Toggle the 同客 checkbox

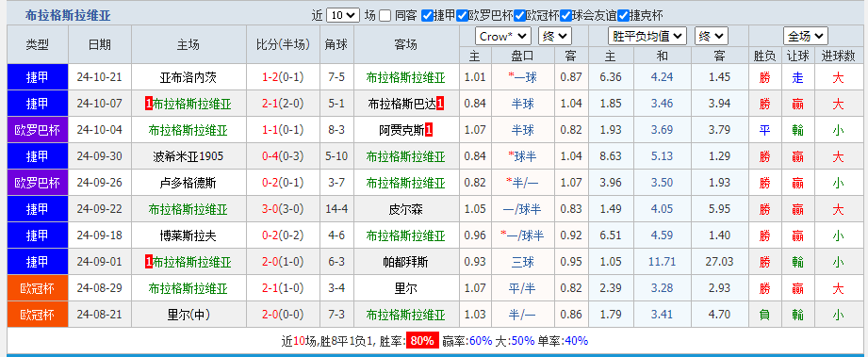(x=385, y=15)
